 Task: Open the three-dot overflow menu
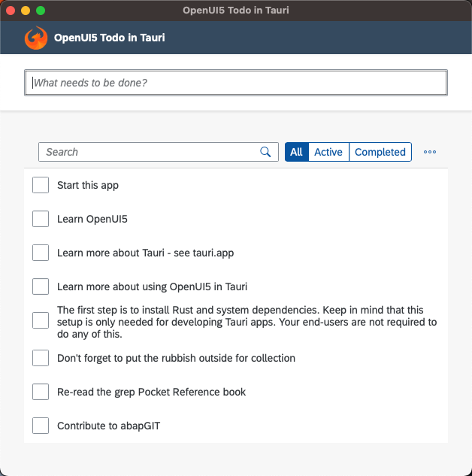coord(430,152)
